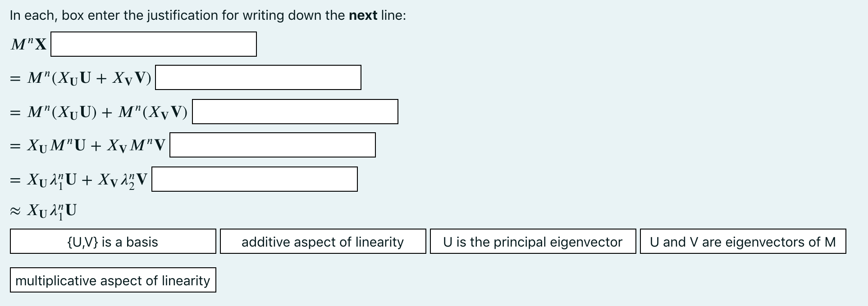Select the principal eigenvector answer choice
This screenshot has height=306, width=868.
[x=533, y=242]
